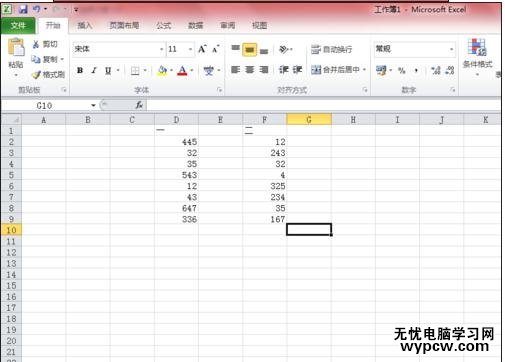Viewport: 505px width, 362px height.
Task: Select cell containing 647
Action: (176, 208)
